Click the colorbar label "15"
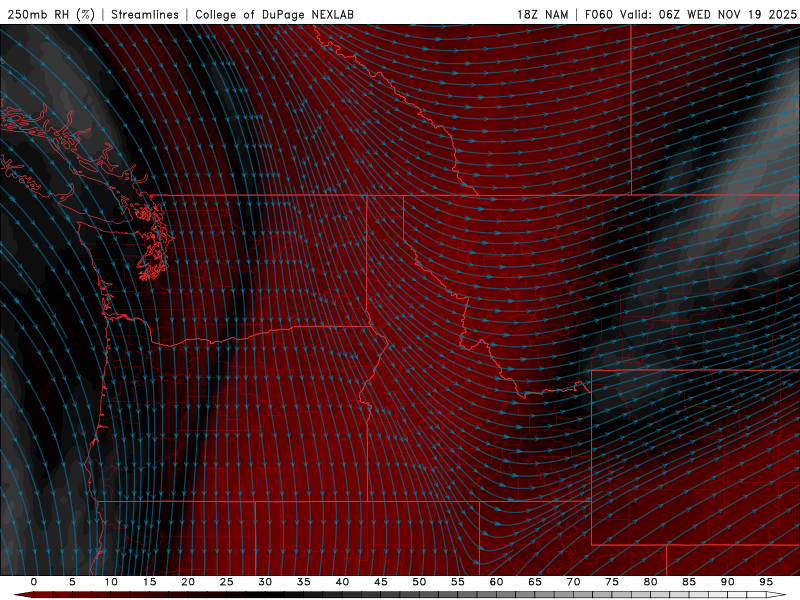This screenshot has width=800, height=600. [149, 582]
